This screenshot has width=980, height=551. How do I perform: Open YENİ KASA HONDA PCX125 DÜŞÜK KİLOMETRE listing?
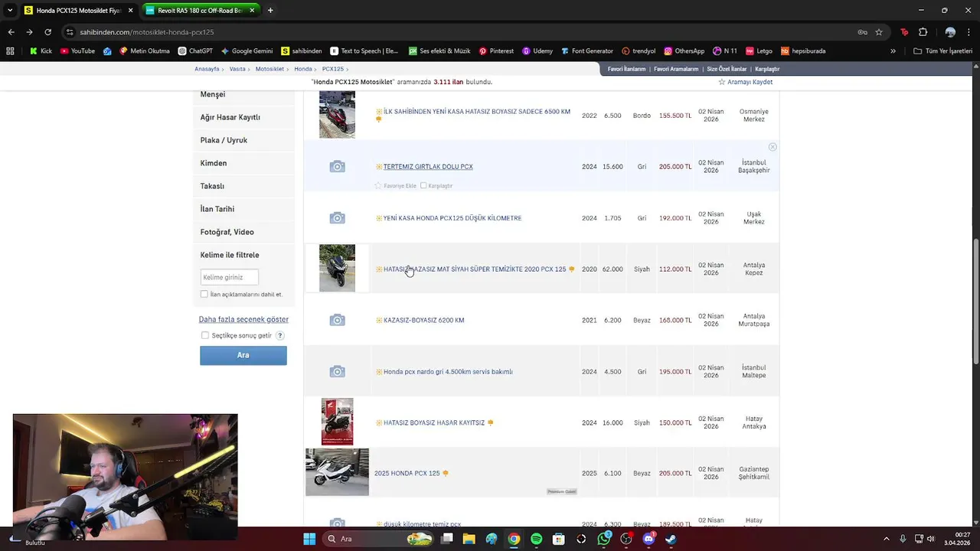(x=452, y=218)
